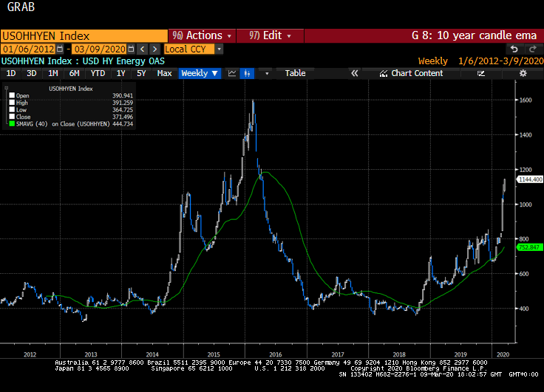Screen dimensions: 544x392
Task: Collapse panel with double chevron icon
Action: pos(354,74)
